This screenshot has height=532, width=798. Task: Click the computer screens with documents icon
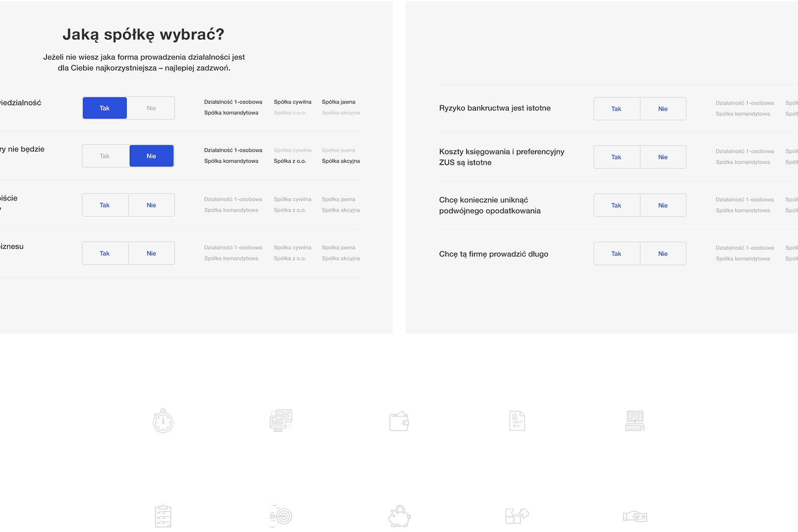(281, 421)
